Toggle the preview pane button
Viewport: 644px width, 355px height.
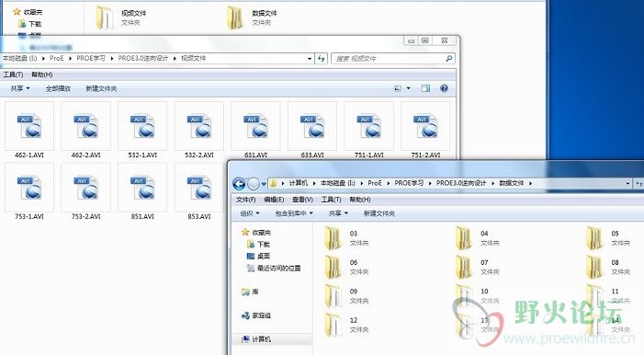point(425,88)
